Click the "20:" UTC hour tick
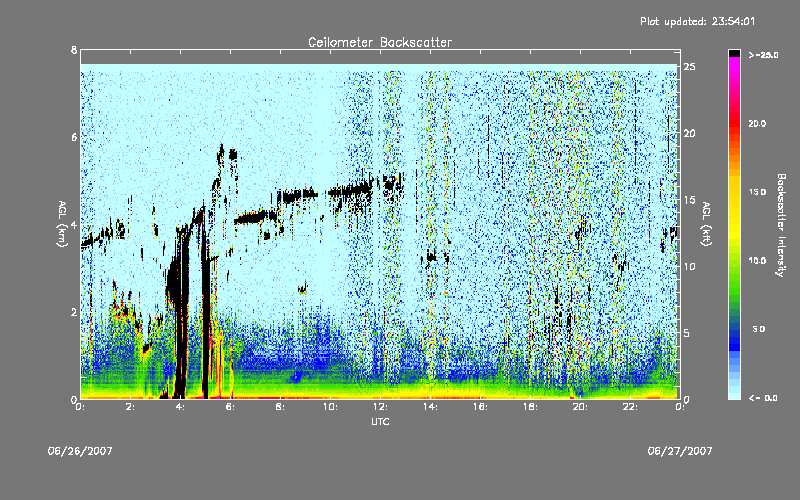800x500 pixels. click(581, 407)
